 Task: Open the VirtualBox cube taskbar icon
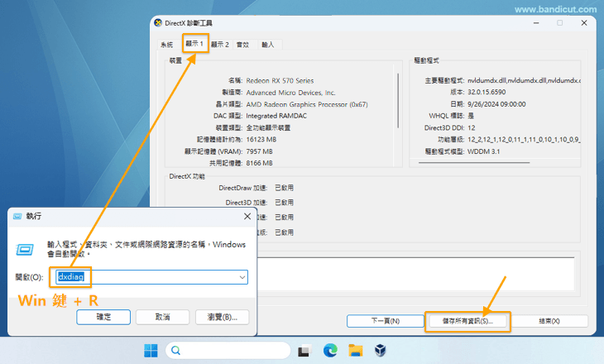(381, 351)
